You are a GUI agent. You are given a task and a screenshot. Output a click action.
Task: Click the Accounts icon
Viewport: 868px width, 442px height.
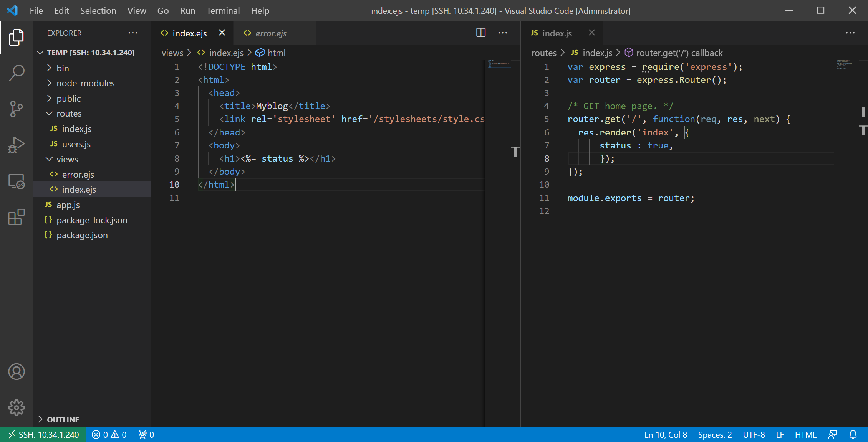[16, 371]
